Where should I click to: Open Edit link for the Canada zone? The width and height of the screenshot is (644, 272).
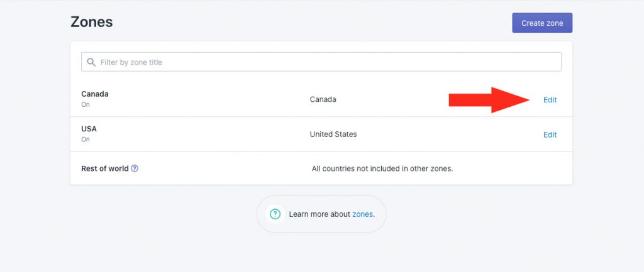click(550, 100)
